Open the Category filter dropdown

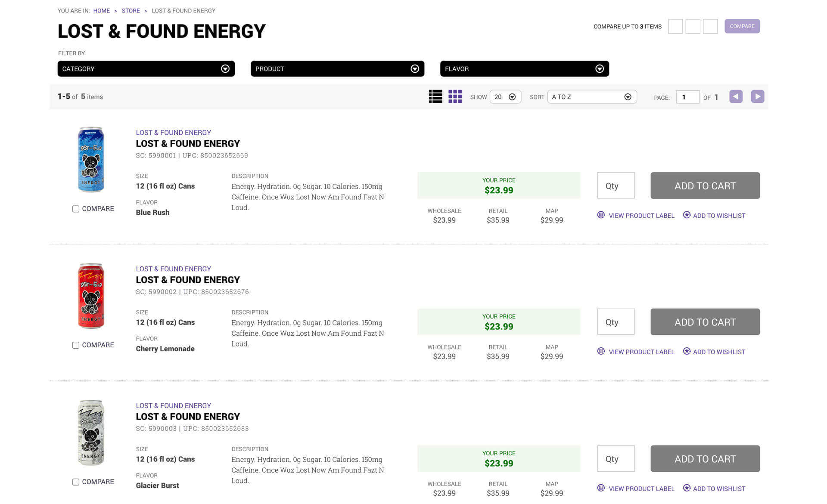click(146, 68)
